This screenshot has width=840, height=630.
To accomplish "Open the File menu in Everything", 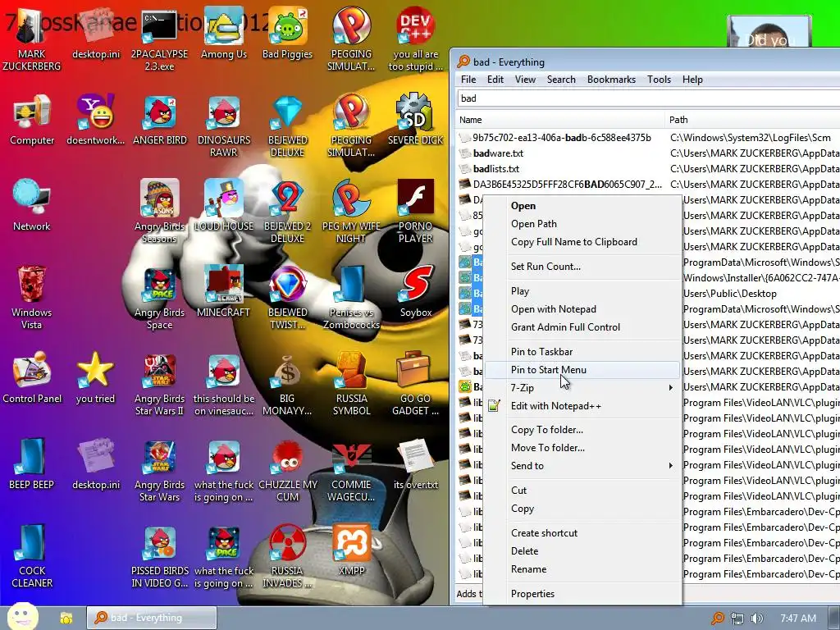I will point(468,80).
